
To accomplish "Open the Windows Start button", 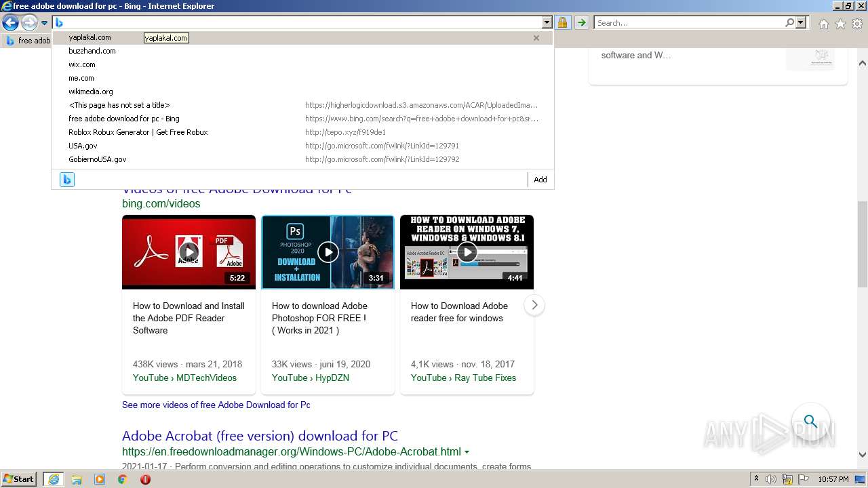I will click(x=19, y=479).
